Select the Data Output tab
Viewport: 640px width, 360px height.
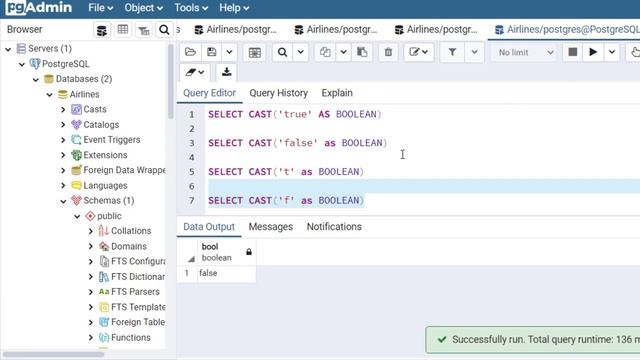pyautogui.click(x=209, y=227)
